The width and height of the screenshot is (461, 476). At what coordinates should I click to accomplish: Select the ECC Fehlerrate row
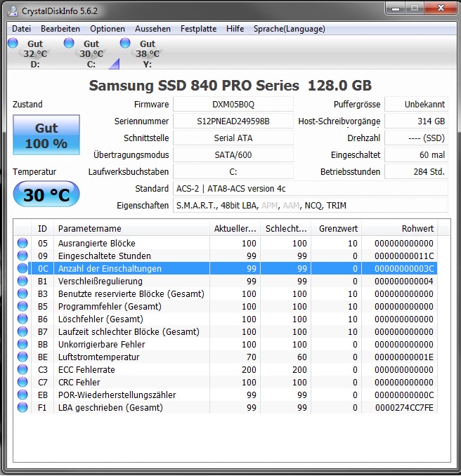[x=226, y=370]
